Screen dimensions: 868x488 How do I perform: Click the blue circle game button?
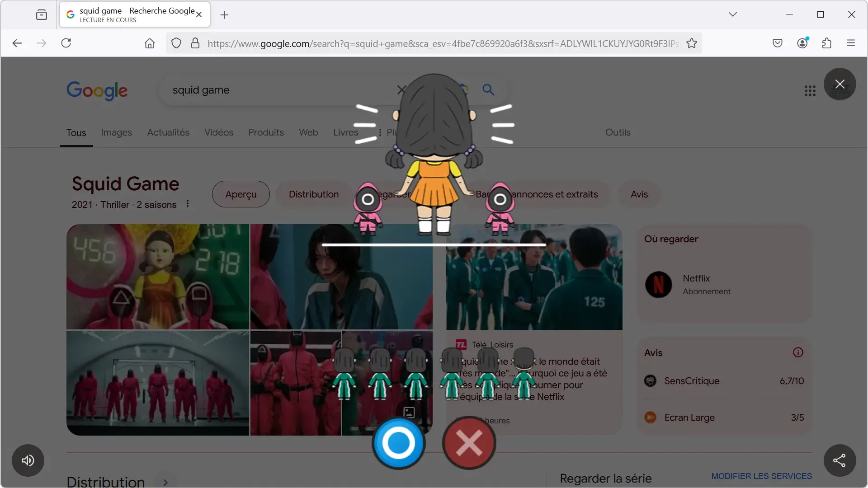pyautogui.click(x=398, y=443)
